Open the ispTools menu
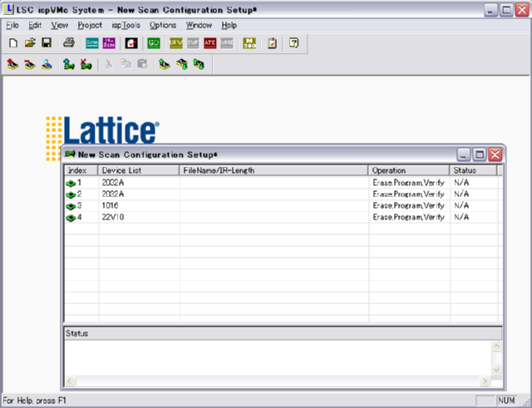The image size is (532, 408). (126, 26)
